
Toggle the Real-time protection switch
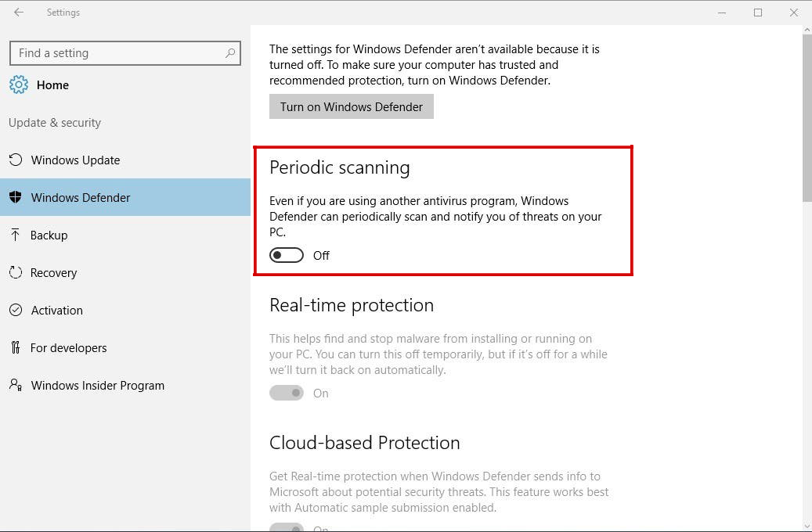287,393
